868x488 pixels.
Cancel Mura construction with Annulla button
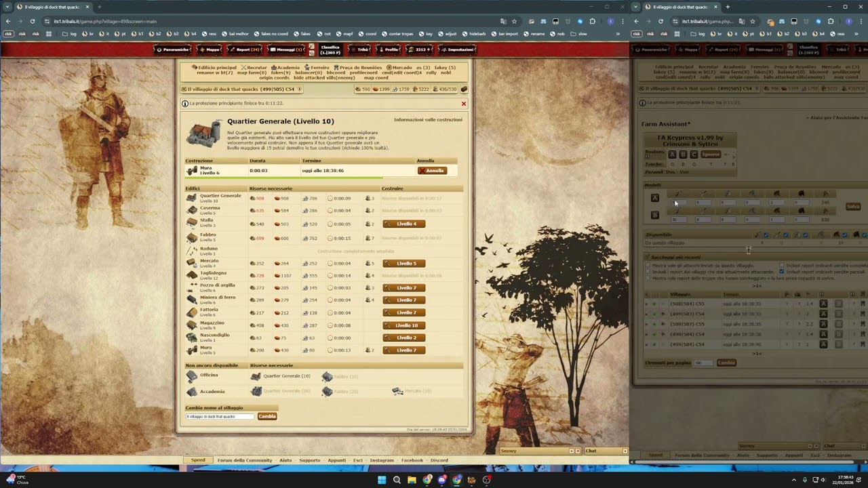[432, 171]
